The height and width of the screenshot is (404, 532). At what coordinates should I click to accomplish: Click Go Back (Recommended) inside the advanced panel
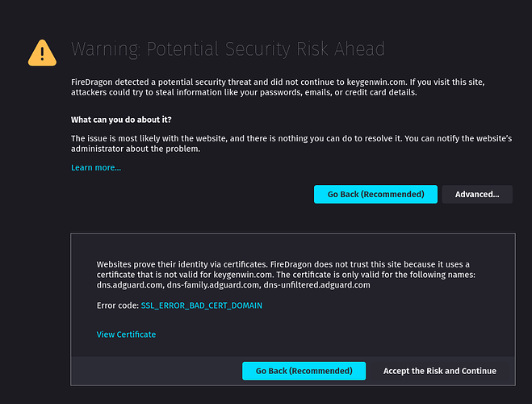(304, 371)
